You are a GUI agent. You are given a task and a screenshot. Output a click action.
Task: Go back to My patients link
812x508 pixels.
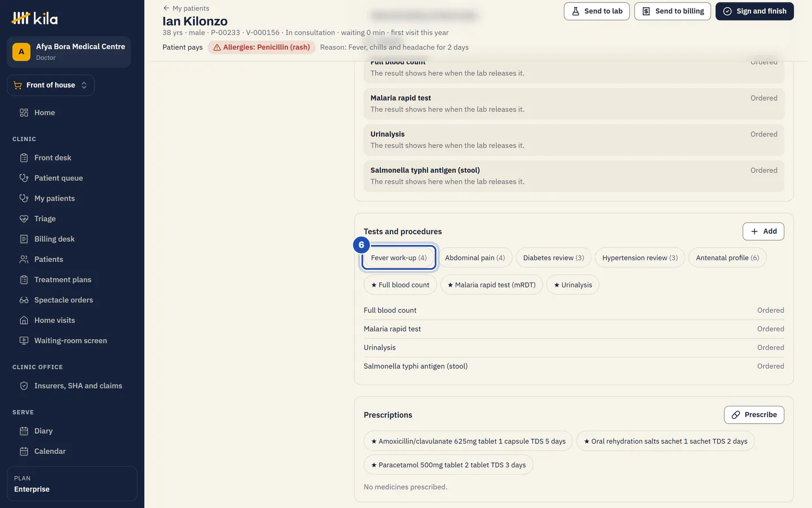coord(186,8)
